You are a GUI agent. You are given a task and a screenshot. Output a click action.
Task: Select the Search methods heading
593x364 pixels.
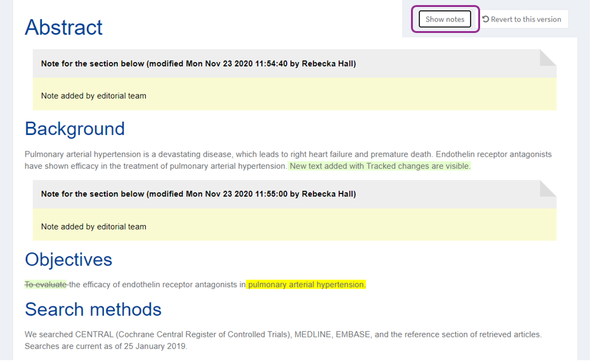coord(93,309)
